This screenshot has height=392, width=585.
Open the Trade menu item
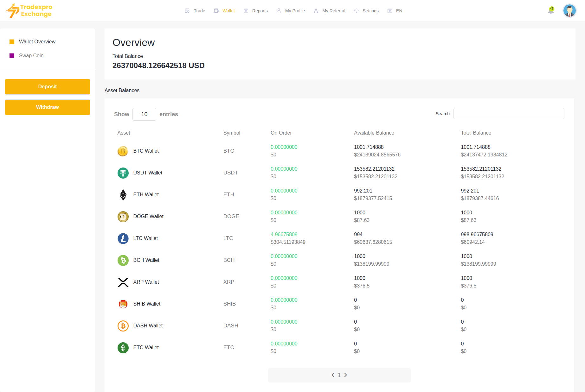195,11
